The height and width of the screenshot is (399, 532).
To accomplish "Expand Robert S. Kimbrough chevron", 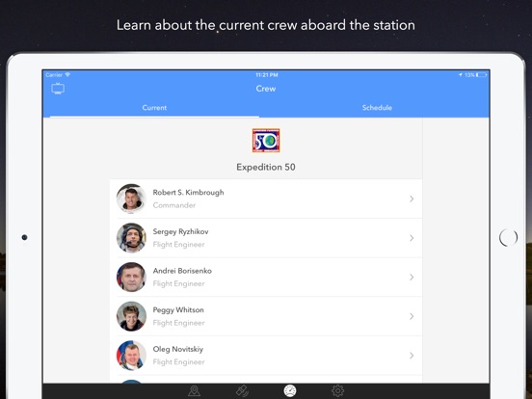I will 412,199.
